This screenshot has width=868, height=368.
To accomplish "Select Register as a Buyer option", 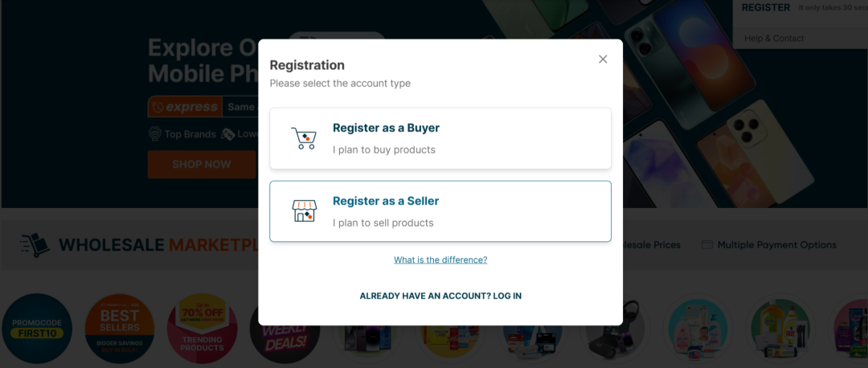I will pyautogui.click(x=440, y=138).
